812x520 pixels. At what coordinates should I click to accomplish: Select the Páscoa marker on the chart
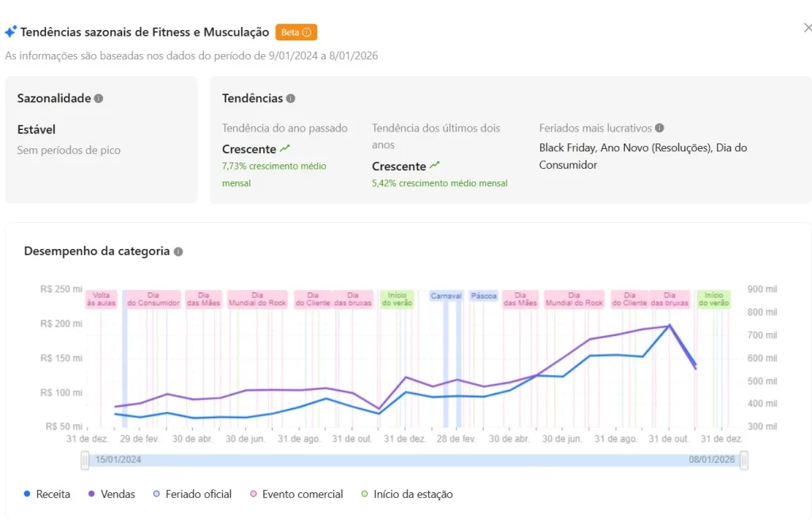[x=484, y=294]
